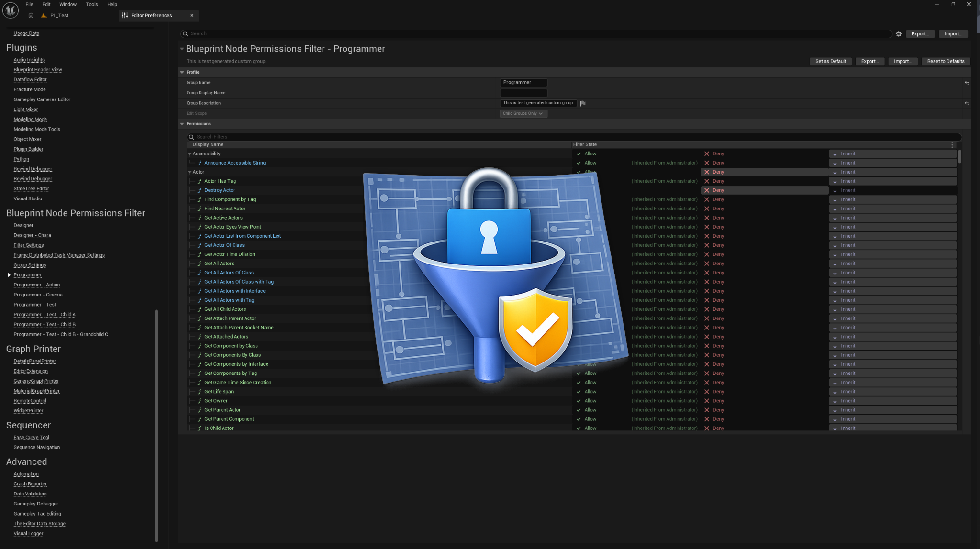Image resolution: width=980 pixels, height=549 pixels.
Task: Click Set as Default button
Action: click(x=830, y=61)
